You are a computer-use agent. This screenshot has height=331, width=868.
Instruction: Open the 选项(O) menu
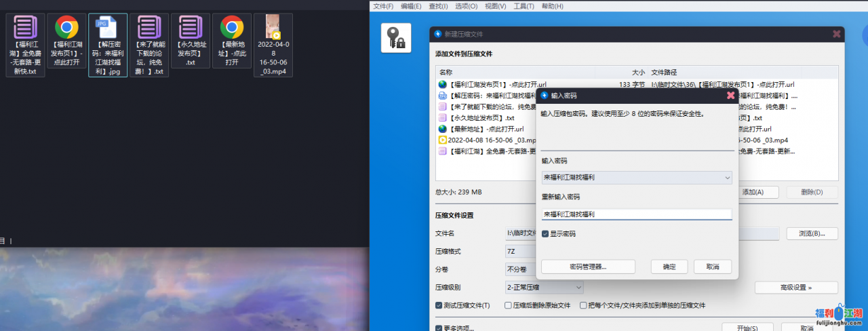pos(465,6)
